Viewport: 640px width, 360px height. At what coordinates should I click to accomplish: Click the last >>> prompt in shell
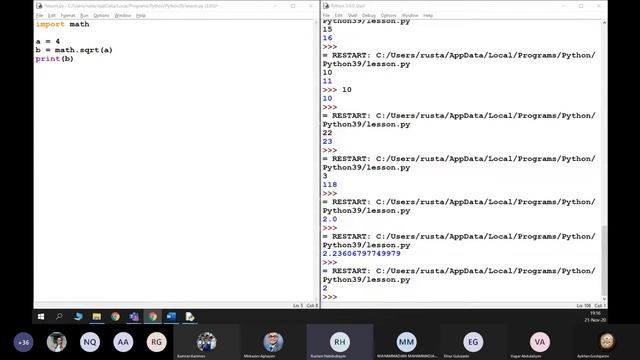point(330,297)
